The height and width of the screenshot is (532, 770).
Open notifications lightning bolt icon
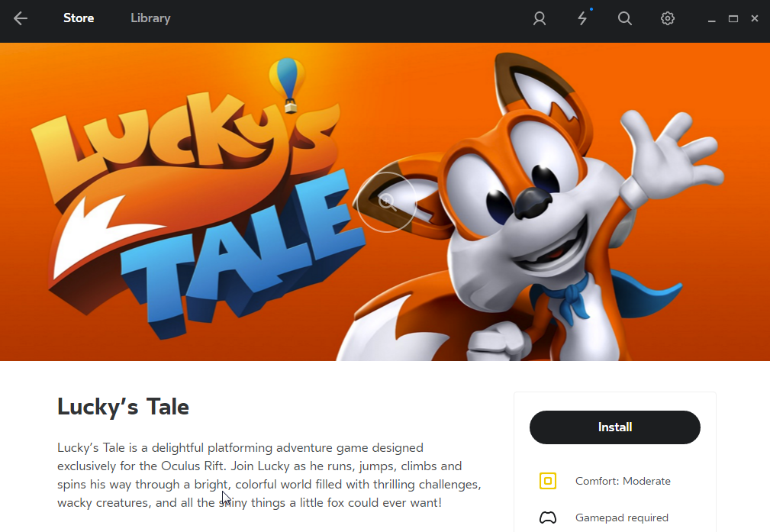coord(582,18)
